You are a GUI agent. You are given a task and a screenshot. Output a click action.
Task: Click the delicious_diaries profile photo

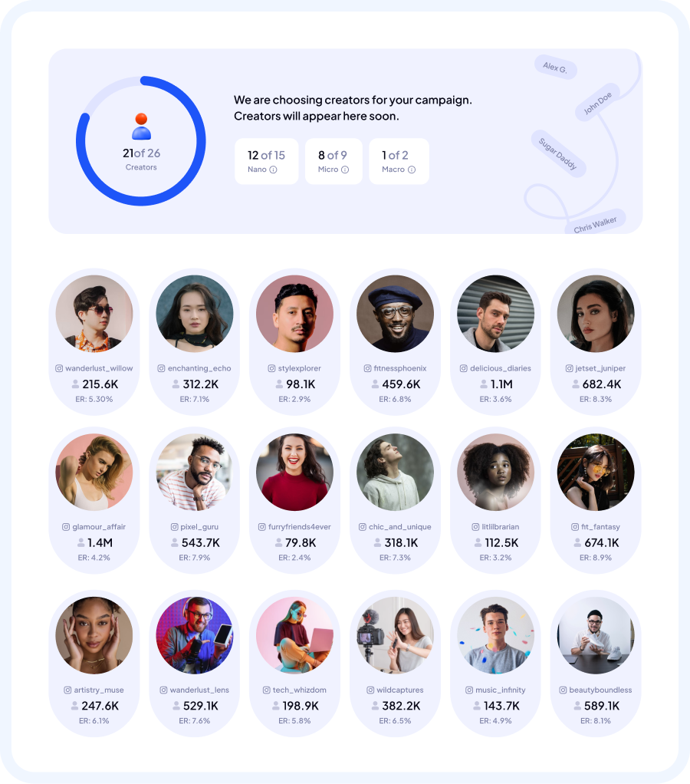click(495, 314)
